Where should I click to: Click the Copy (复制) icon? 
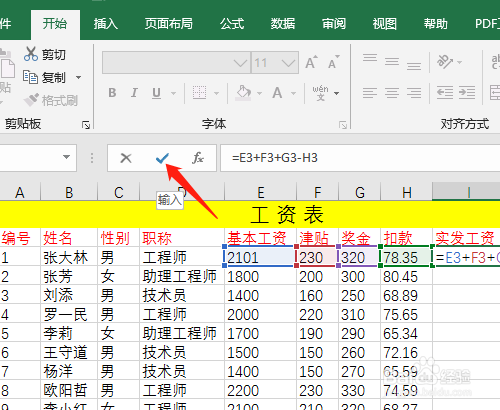[30, 77]
